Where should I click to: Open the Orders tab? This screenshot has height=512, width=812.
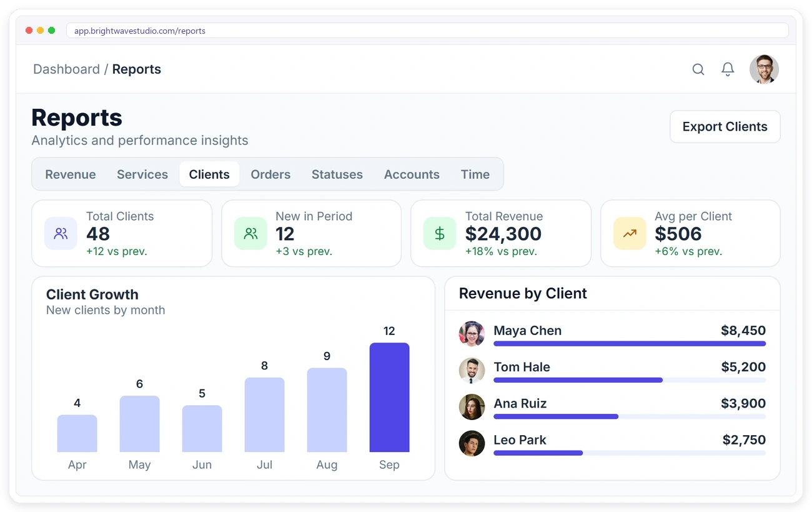(270, 174)
